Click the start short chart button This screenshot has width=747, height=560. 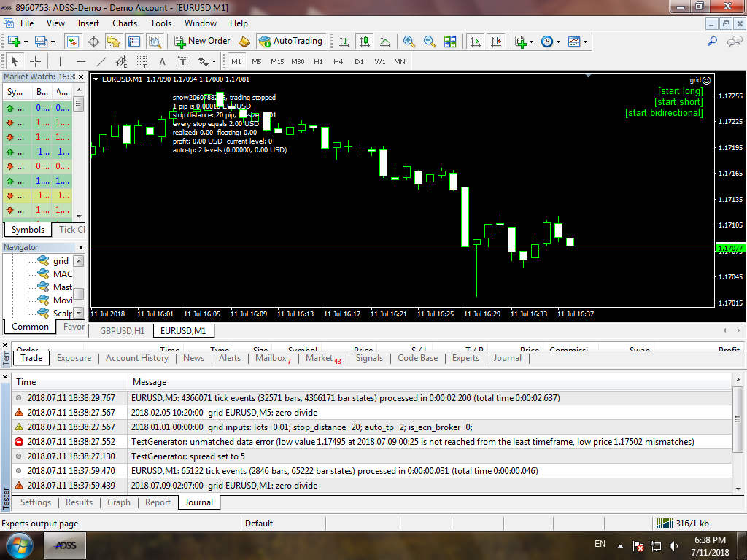tap(678, 102)
